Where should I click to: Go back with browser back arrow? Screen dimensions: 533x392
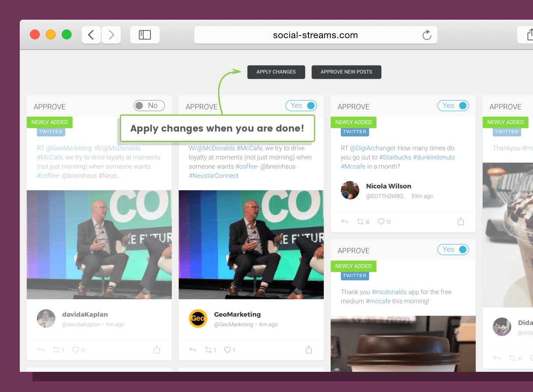[91, 35]
